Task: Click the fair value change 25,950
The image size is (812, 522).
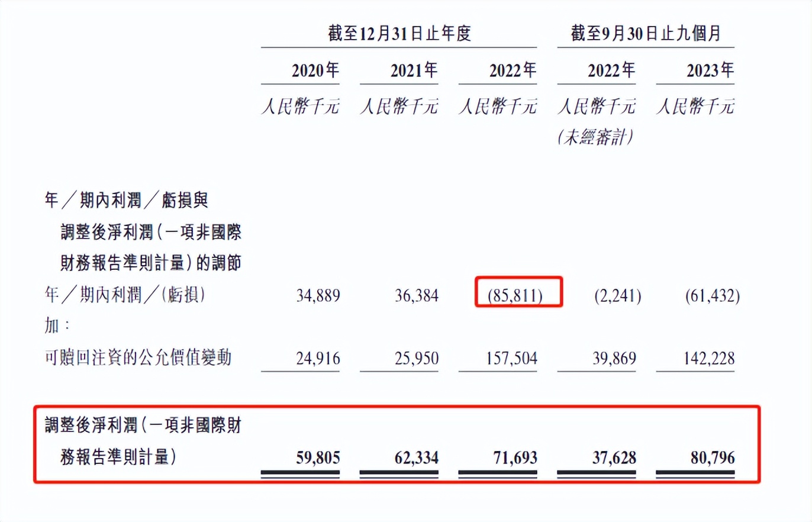Action: click(417, 358)
